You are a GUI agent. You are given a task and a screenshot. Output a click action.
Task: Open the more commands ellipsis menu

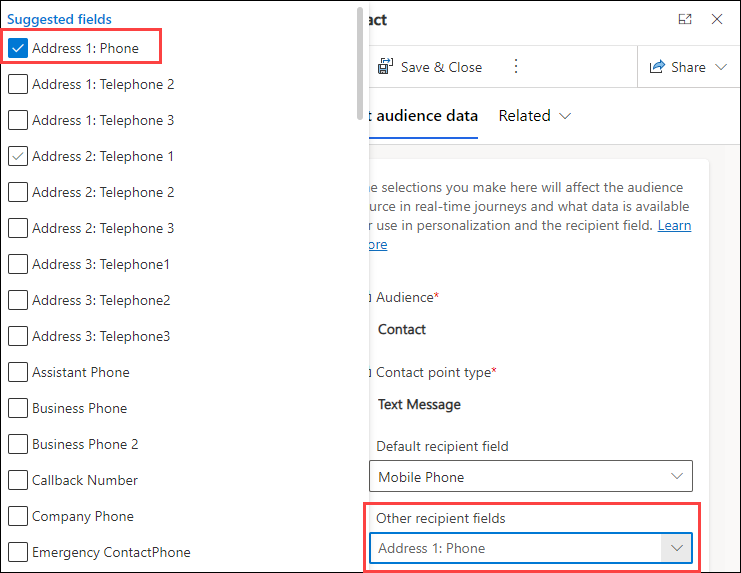[516, 67]
